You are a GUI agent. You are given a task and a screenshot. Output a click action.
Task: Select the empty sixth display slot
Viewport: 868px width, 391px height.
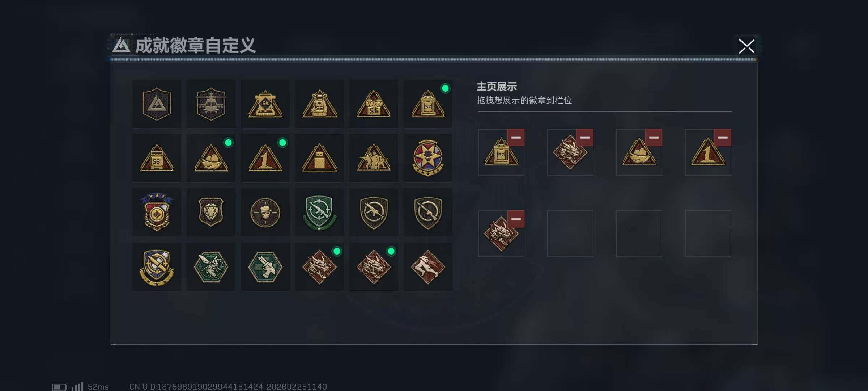pyautogui.click(x=570, y=234)
